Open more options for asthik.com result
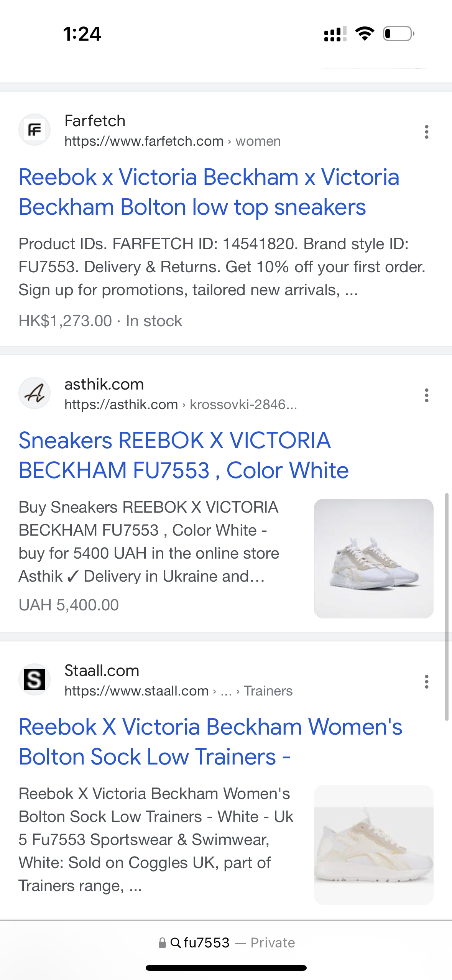452x980 pixels. point(426,395)
